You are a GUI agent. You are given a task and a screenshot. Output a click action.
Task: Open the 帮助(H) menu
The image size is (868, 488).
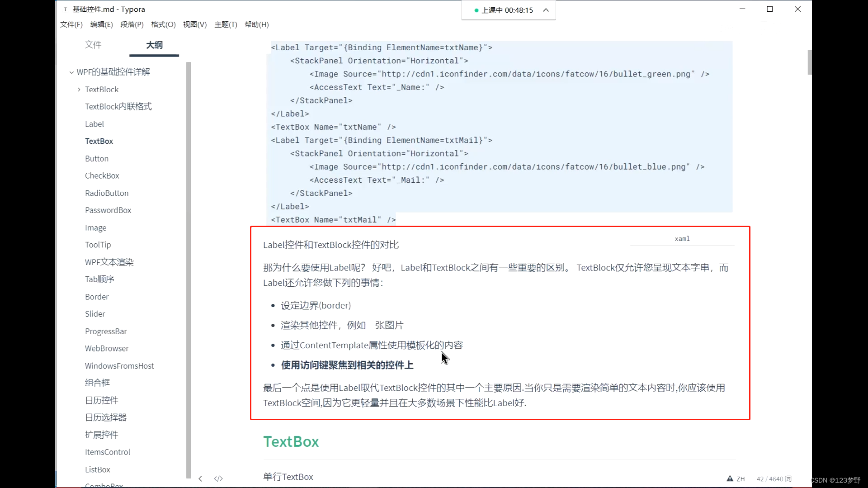256,24
